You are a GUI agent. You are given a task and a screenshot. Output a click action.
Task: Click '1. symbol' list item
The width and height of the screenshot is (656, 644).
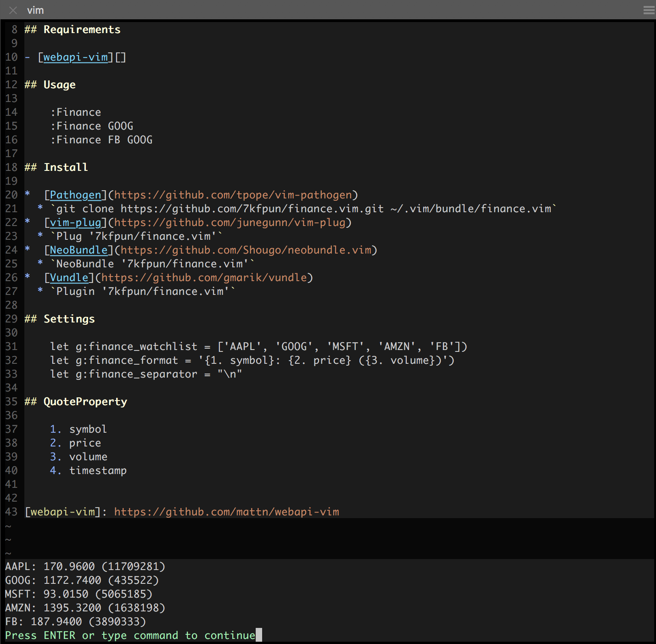(x=78, y=429)
